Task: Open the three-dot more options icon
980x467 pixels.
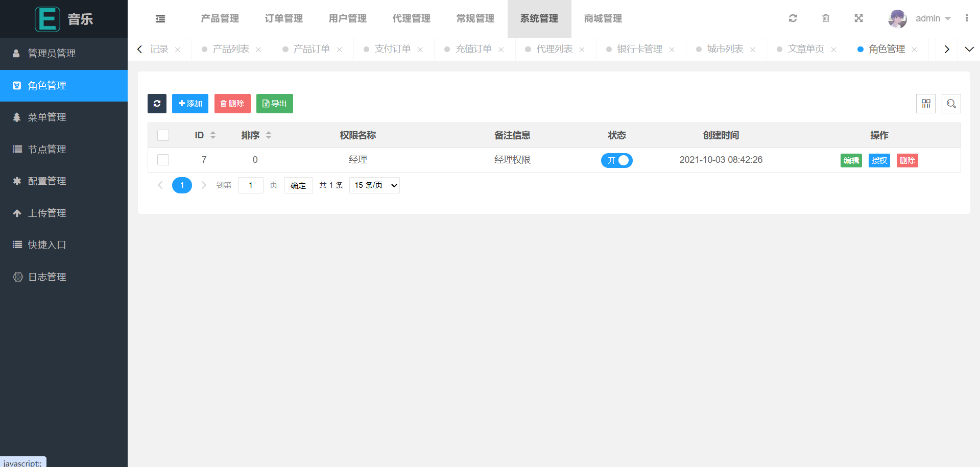Action: click(966, 18)
